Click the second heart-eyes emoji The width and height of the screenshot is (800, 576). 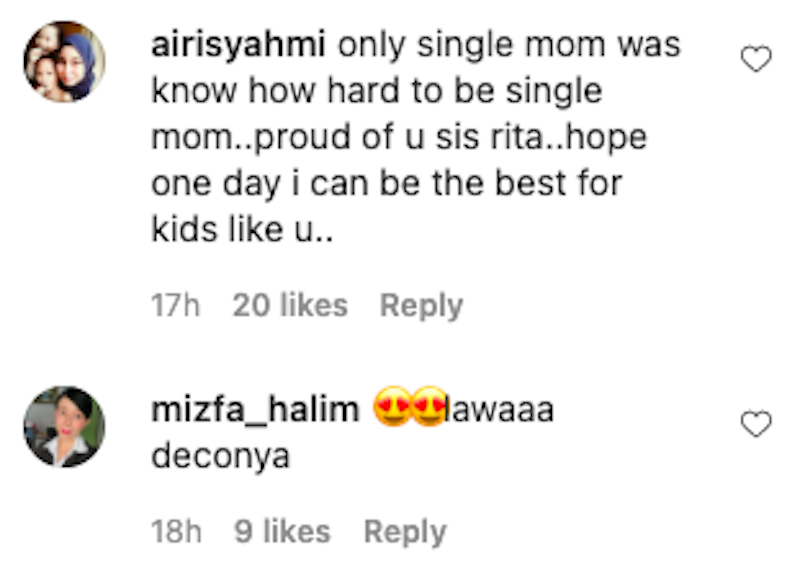pyautogui.click(x=428, y=409)
